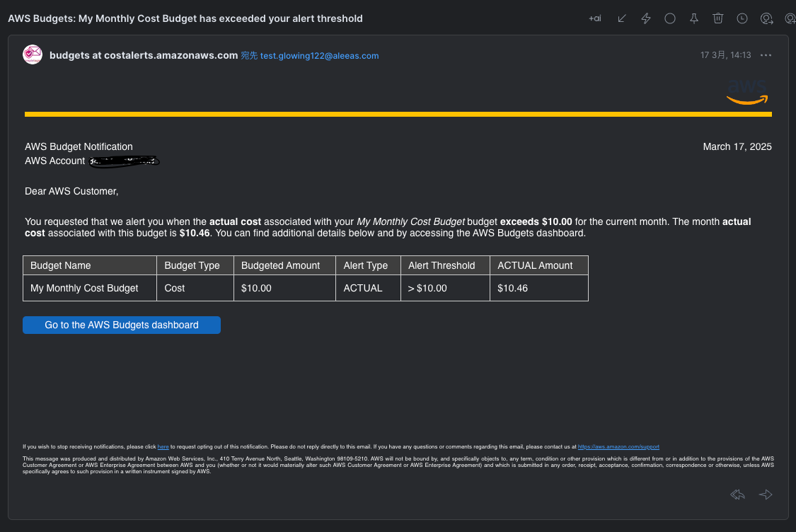
Task: Click the 'March 17, 2025' date text
Action: click(737, 146)
